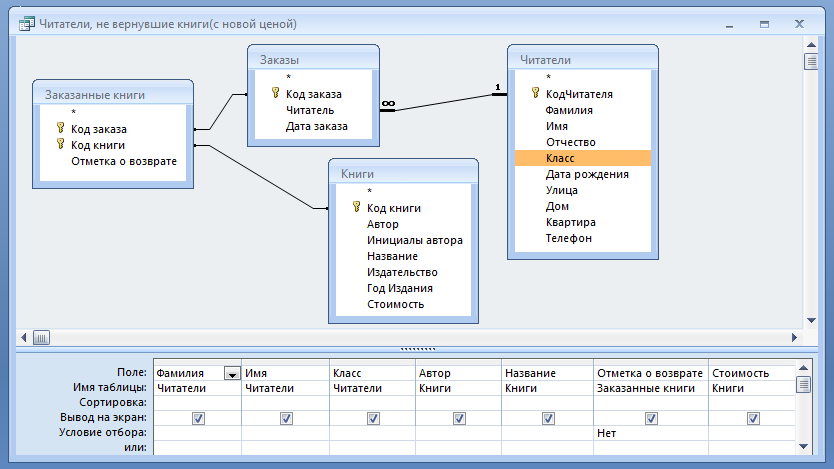The height and width of the screenshot is (469, 834).
Task: Uncheck the show checkbox for Фамилия column
Action: (198, 418)
